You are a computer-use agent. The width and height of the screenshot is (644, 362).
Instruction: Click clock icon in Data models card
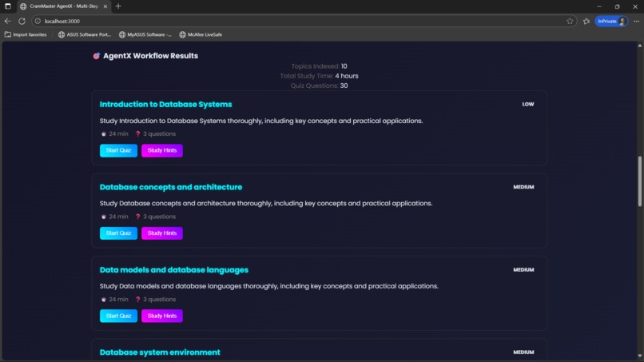tap(104, 300)
